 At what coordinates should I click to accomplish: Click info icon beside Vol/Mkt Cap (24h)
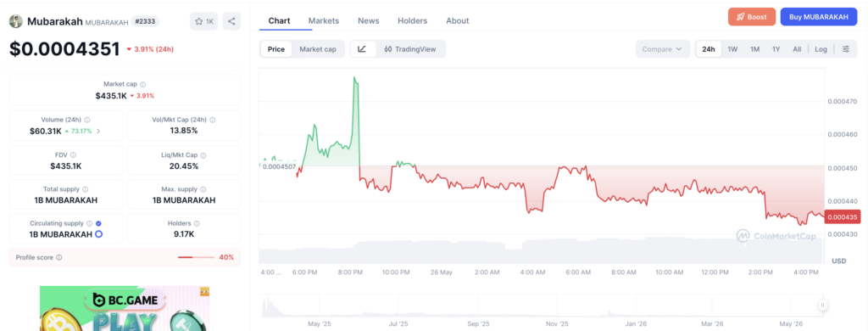tap(213, 120)
